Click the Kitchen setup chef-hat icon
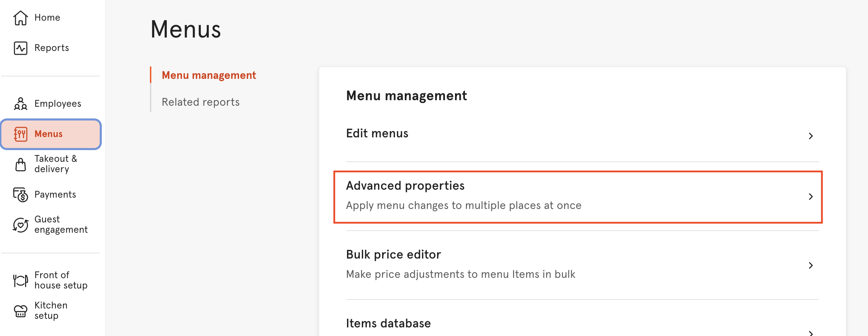868x336 pixels. click(20, 310)
